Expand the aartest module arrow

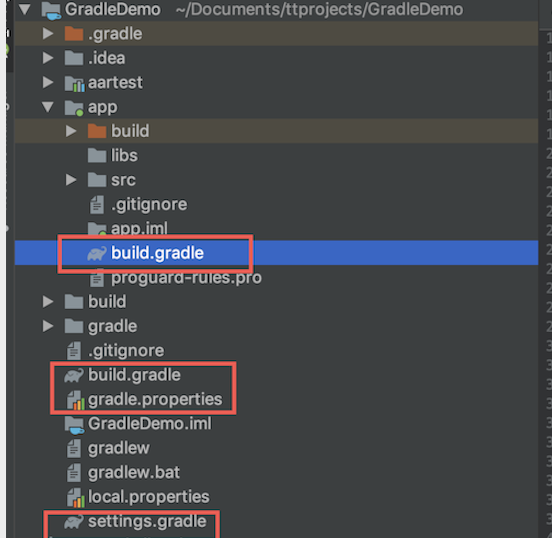pos(48,82)
